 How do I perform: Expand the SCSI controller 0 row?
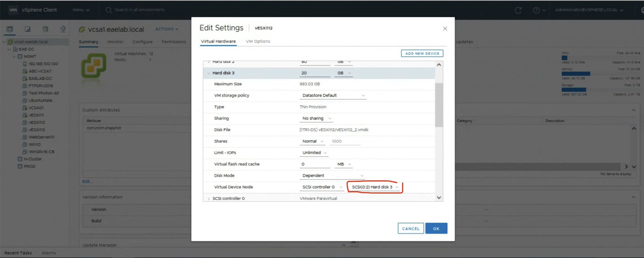point(208,199)
